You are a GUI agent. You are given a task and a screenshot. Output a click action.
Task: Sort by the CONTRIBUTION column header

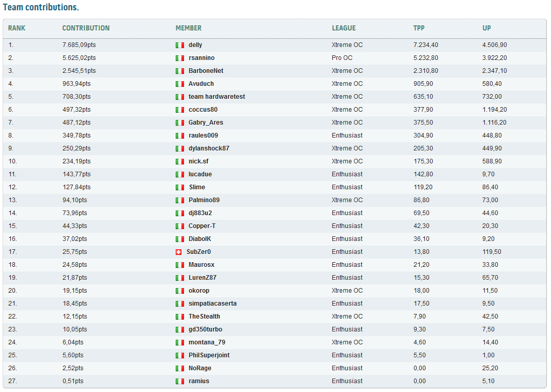(86, 28)
